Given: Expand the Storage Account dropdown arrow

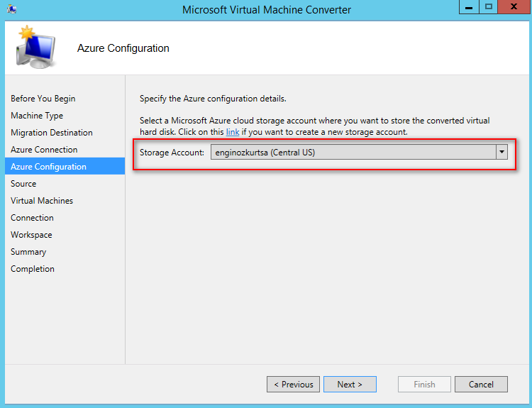Looking at the screenshot, I should (x=501, y=152).
